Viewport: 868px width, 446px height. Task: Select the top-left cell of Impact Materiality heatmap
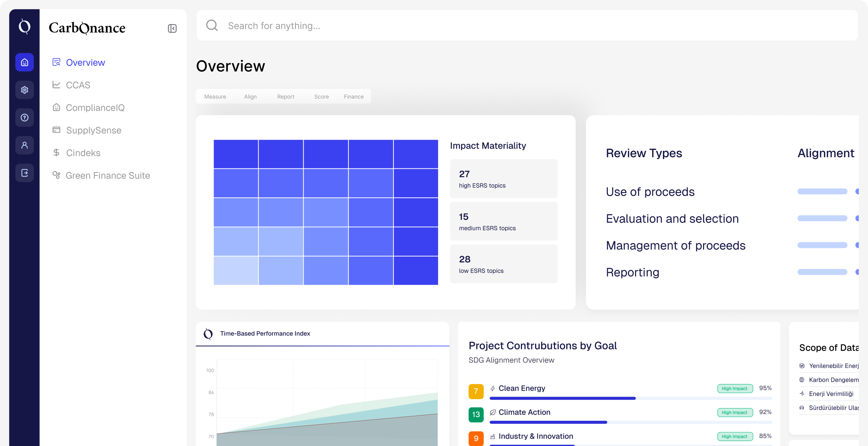tap(236, 153)
